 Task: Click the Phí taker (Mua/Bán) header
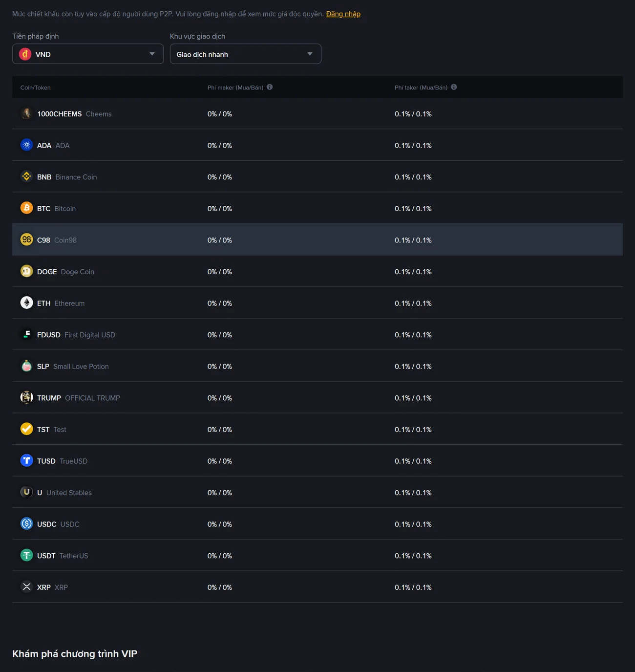pos(421,87)
